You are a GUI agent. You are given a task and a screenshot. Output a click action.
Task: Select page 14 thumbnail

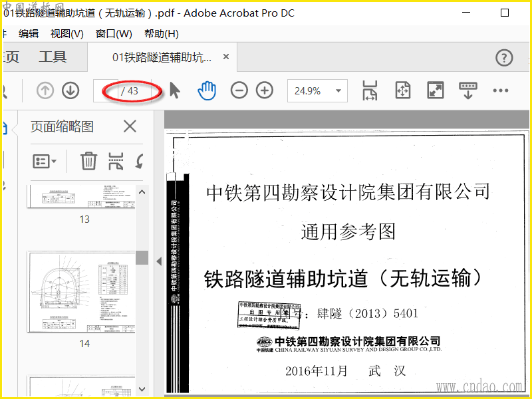click(x=81, y=292)
